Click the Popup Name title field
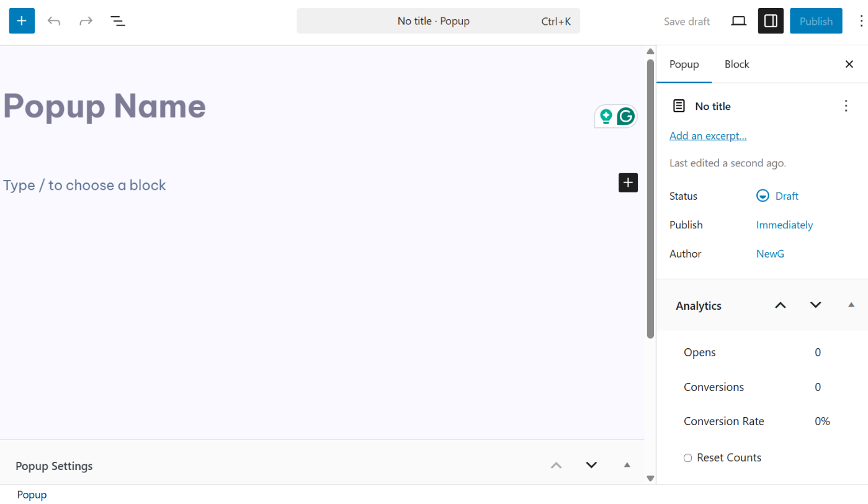 (105, 106)
